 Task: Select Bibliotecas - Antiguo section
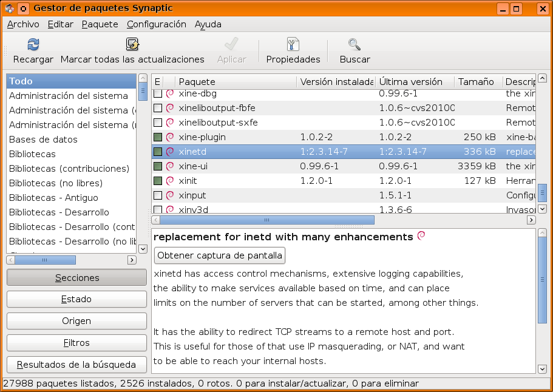click(71, 198)
